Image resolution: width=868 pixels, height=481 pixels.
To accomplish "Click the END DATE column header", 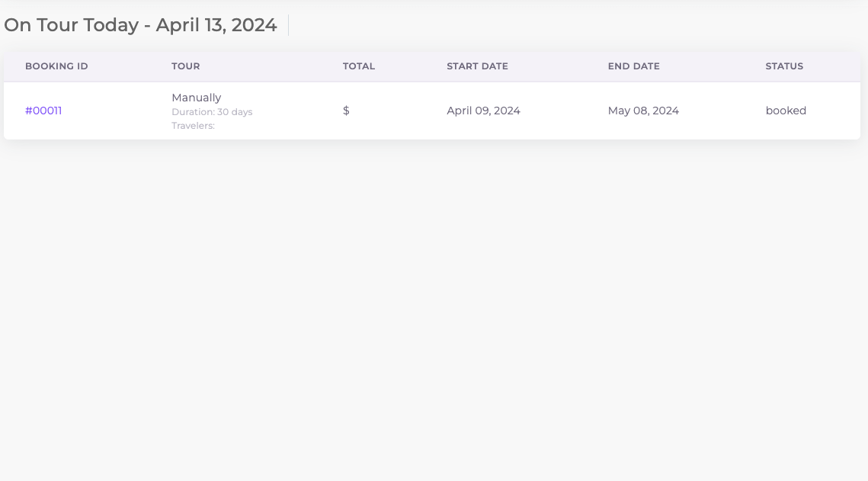I will click(633, 66).
